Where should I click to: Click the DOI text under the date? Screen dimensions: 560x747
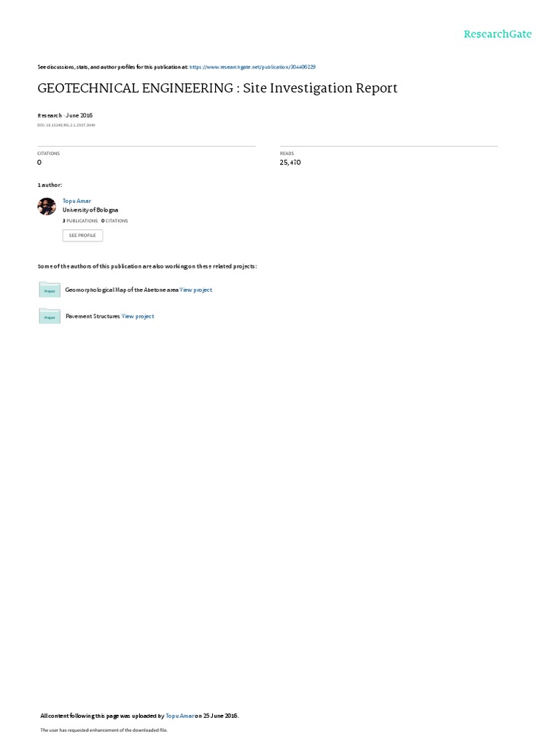pyautogui.click(x=66, y=125)
